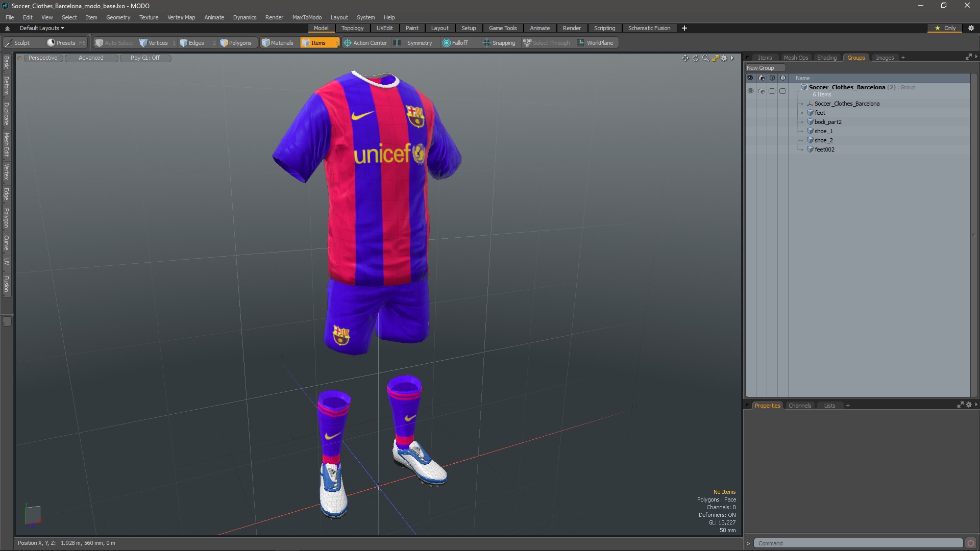Open the Geometry menu
The height and width of the screenshot is (551, 980).
coord(118,17)
